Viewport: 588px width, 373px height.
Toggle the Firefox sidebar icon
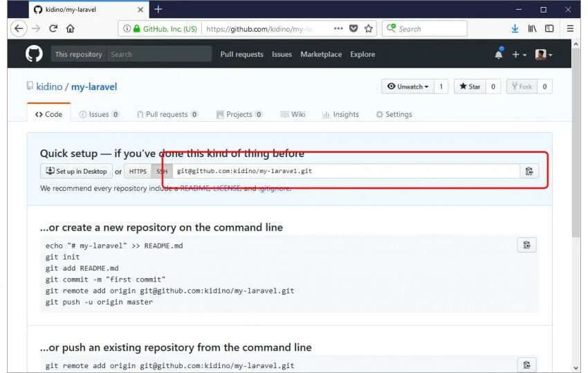[x=549, y=28]
